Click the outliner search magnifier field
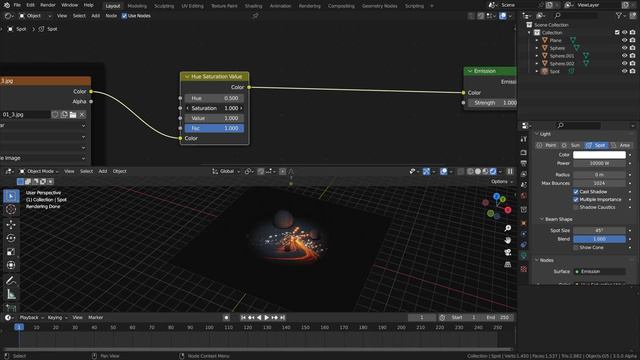The width and height of the screenshot is (640, 360). (x=576, y=16)
